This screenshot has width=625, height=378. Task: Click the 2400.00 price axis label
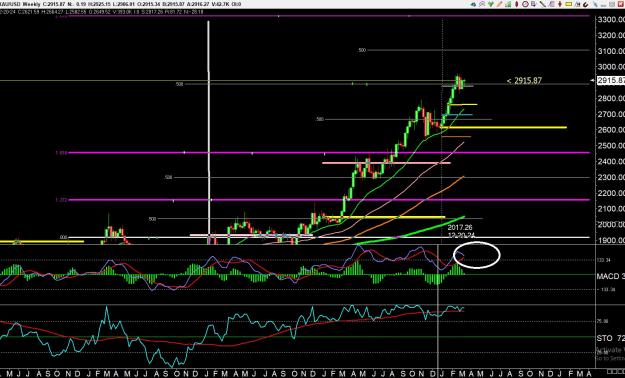click(x=611, y=161)
